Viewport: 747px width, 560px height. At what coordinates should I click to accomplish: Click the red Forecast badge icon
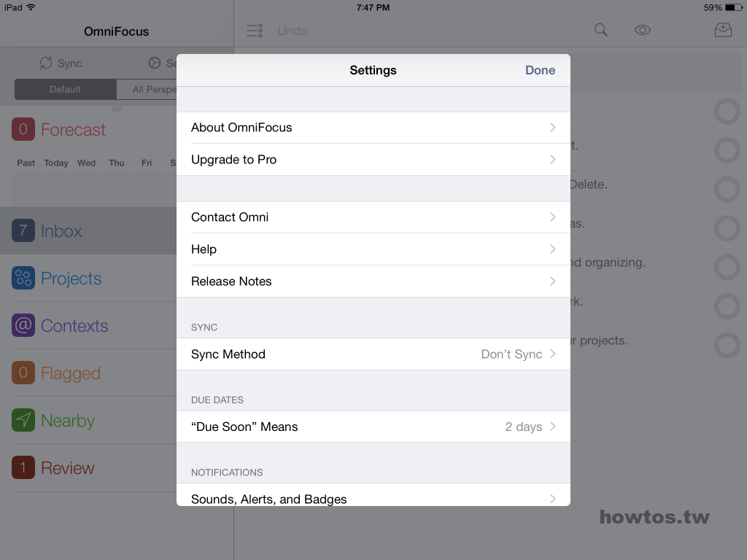pos(23,129)
